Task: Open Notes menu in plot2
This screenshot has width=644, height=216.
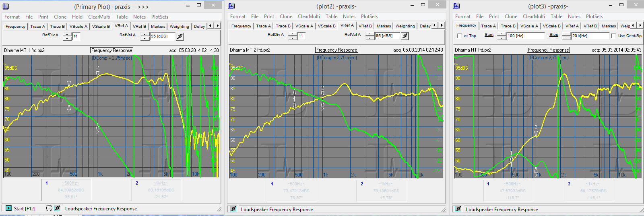Action: 349,17
